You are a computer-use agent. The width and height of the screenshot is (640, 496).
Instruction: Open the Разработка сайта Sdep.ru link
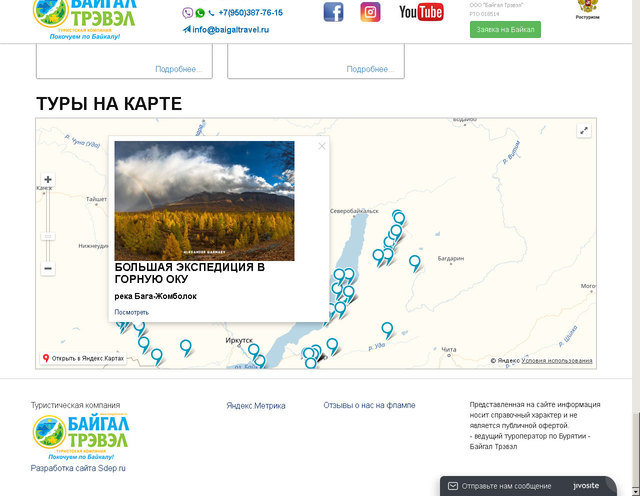(x=78, y=468)
